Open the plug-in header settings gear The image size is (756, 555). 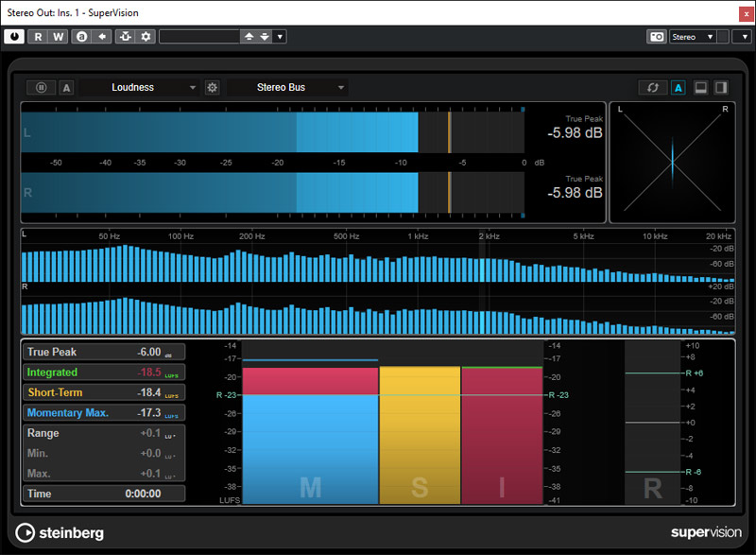click(146, 37)
